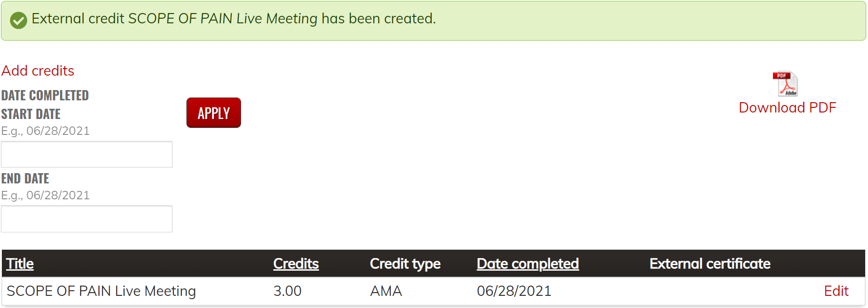This screenshot has width=868, height=308.
Task: Edit the SCOPE OF PAIN credit entry
Action: point(836,291)
